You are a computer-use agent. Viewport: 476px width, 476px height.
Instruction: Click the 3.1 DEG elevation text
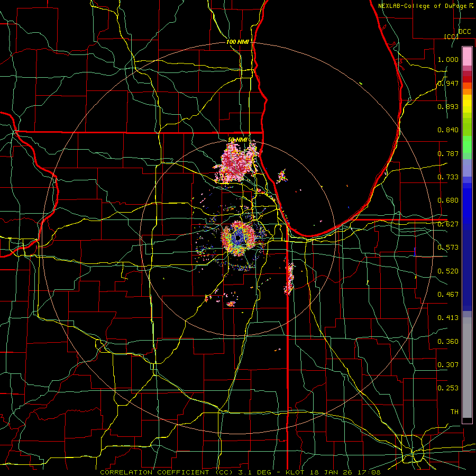tap(254, 472)
